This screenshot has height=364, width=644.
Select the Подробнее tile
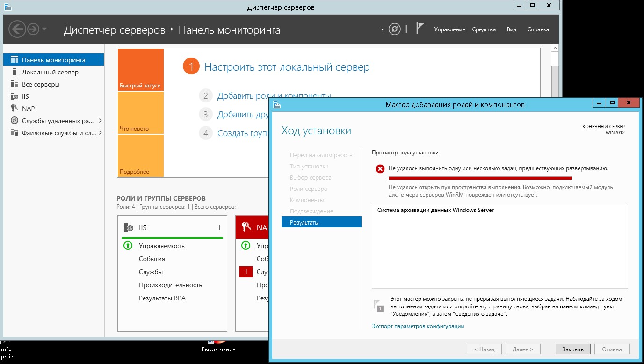click(x=140, y=156)
